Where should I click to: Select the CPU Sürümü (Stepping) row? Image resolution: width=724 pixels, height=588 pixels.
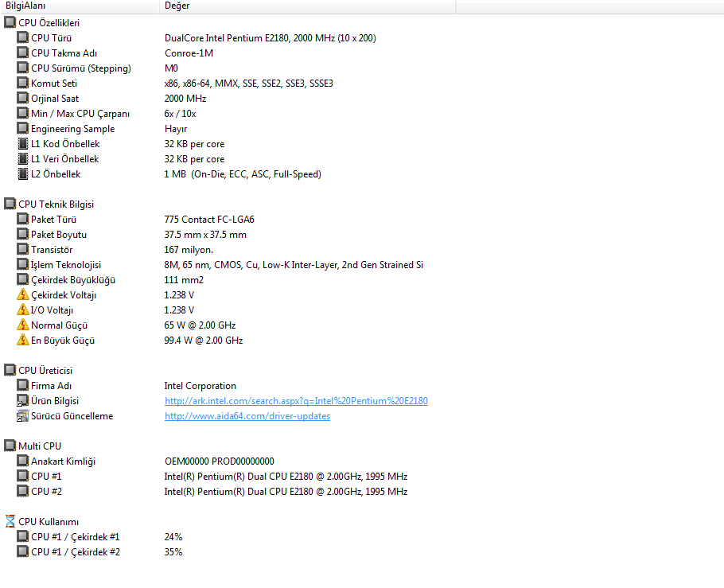[81, 68]
